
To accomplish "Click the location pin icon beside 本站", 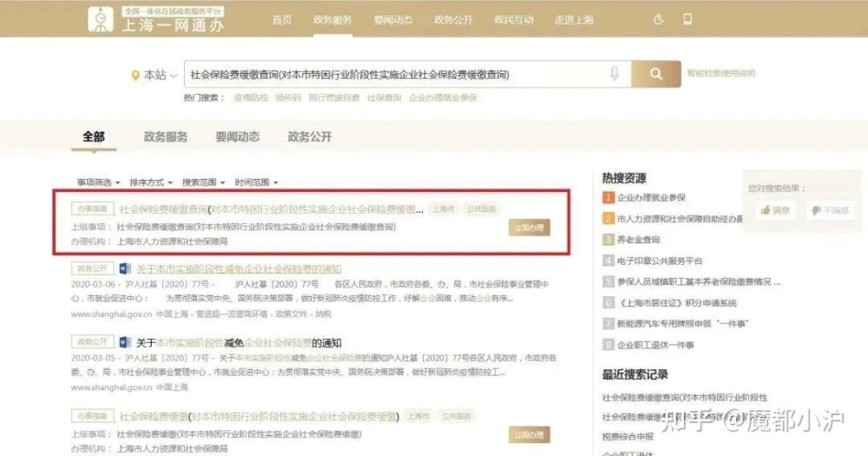I will click(135, 76).
